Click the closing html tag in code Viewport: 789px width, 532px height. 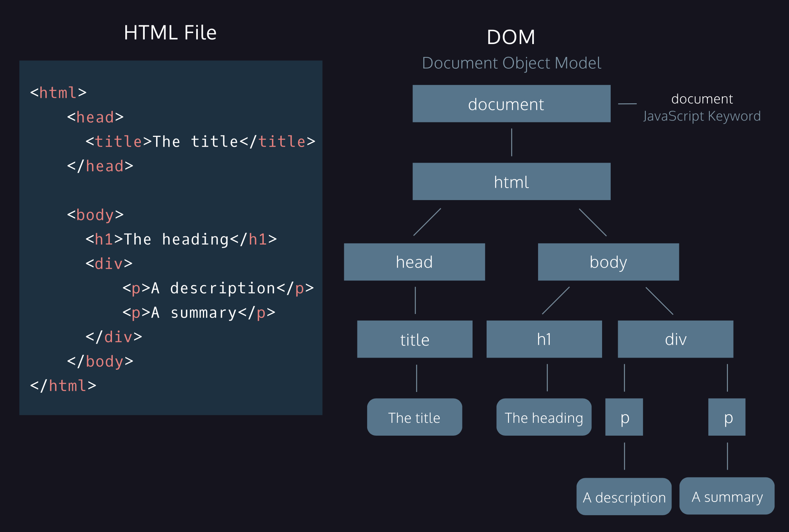coord(63,386)
